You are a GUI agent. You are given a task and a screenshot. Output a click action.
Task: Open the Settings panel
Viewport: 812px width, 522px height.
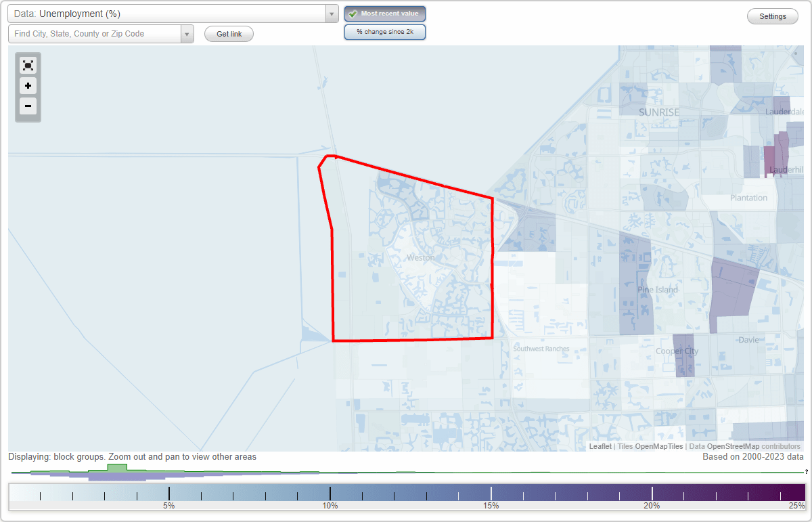772,16
